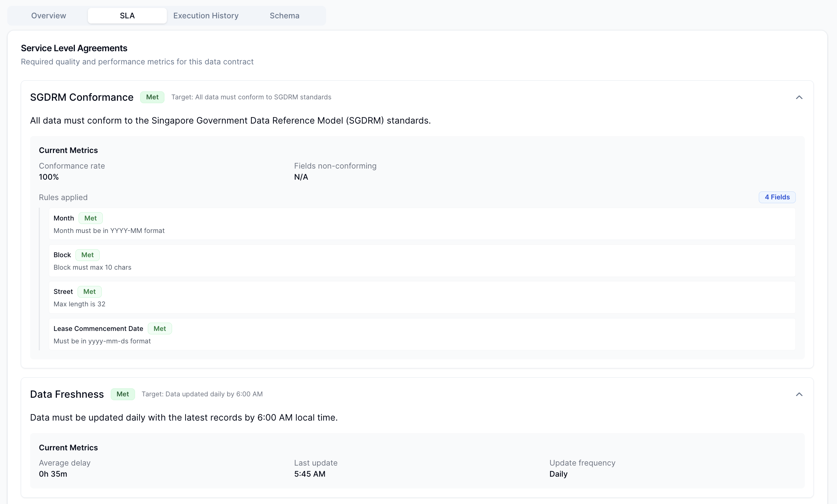Click the Met badge beside Data Freshness
This screenshot has height=504, width=837.
tap(123, 394)
